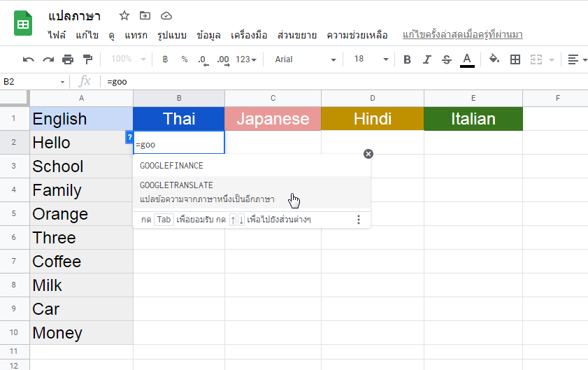Viewport: 588px width, 370px height.
Task: Open the ความช่วยเหลือ menu
Action: (x=357, y=35)
